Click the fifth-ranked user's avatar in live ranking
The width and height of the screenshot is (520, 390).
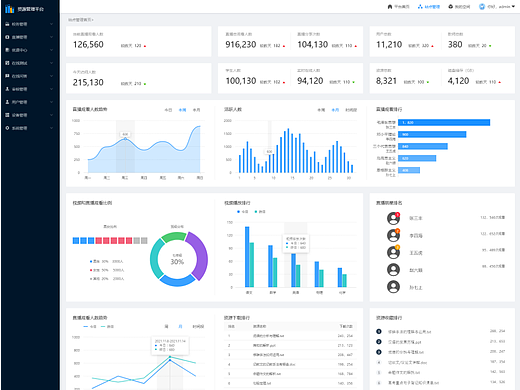[393, 287]
